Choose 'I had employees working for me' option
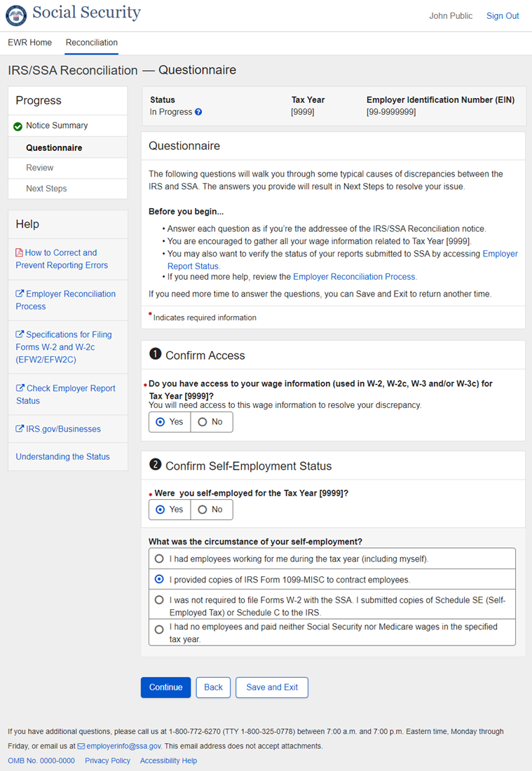The image size is (532, 771). coord(160,559)
